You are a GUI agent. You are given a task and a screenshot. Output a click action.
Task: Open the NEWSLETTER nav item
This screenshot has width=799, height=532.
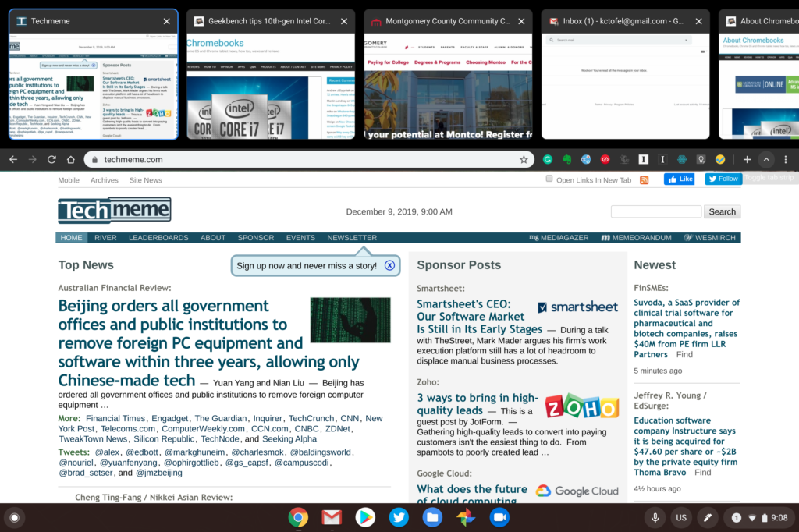352,238
